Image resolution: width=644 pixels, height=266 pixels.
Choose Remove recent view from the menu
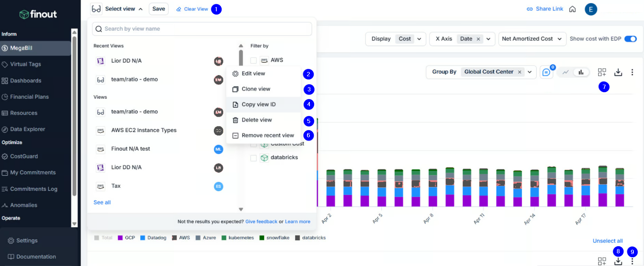tap(263, 135)
